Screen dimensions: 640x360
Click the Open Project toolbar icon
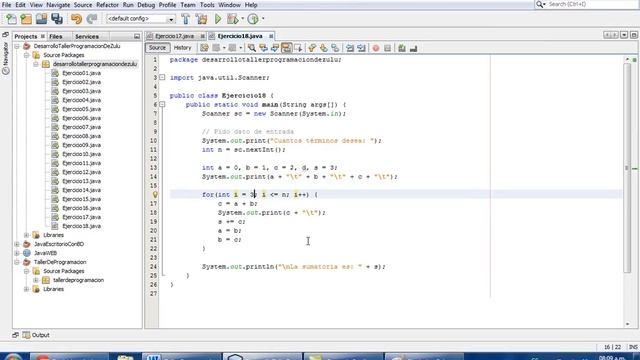[x=42, y=19]
